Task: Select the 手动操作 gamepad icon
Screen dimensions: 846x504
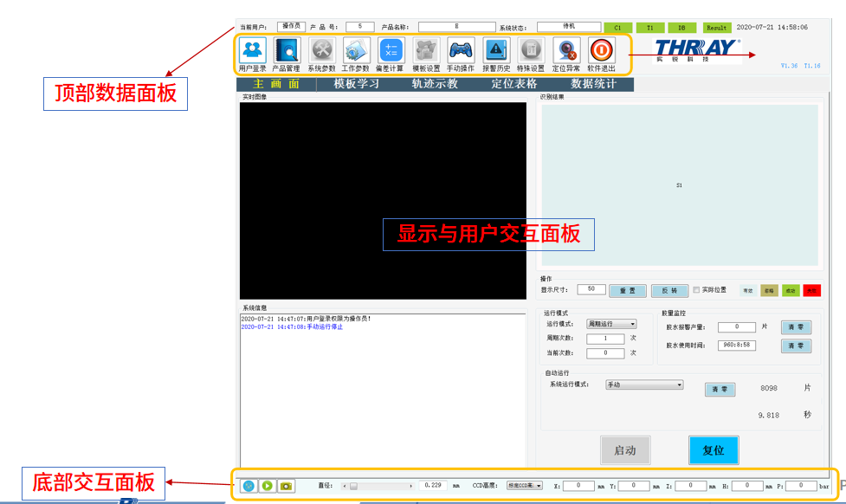Action: tap(461, 50)
